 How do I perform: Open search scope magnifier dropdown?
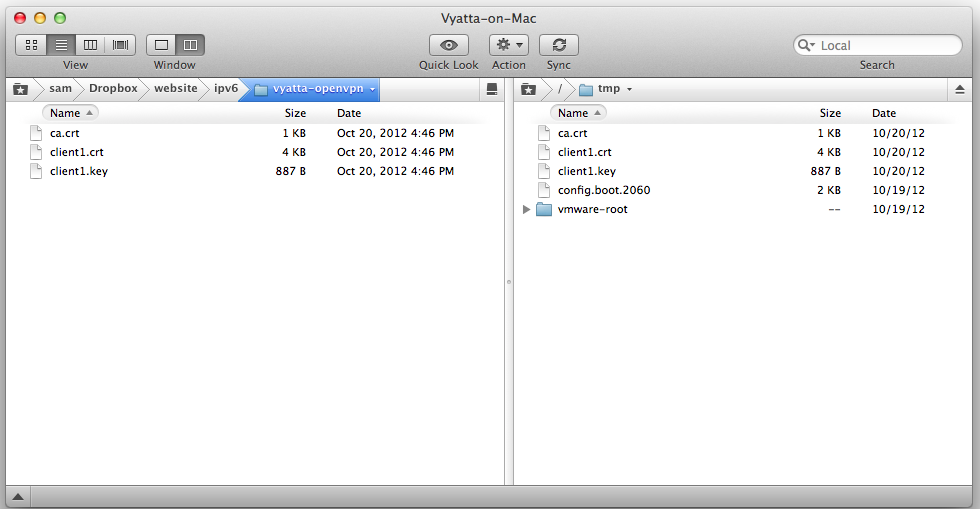point(807,46)
